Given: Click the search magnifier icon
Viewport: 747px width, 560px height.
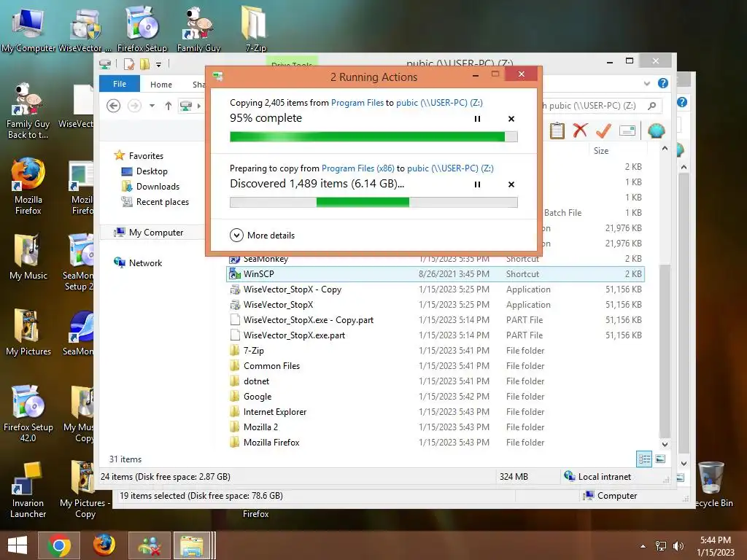Looking at the screenshot, I should [651, 106].
